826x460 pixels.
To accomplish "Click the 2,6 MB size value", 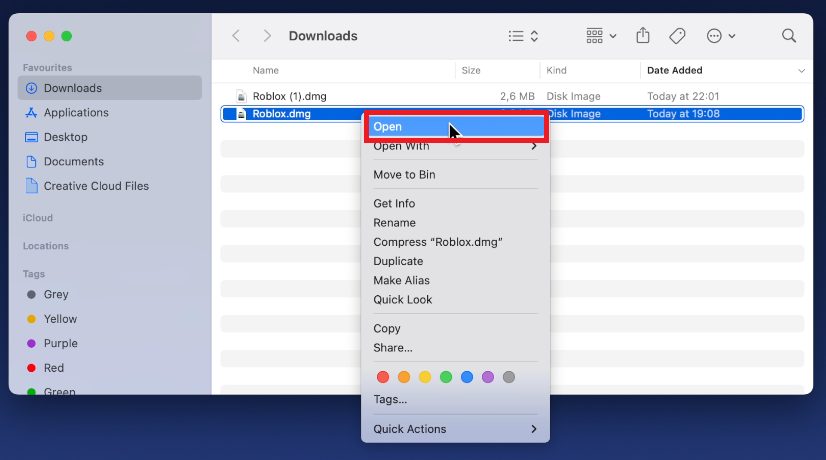I will [x=517, y=96].
